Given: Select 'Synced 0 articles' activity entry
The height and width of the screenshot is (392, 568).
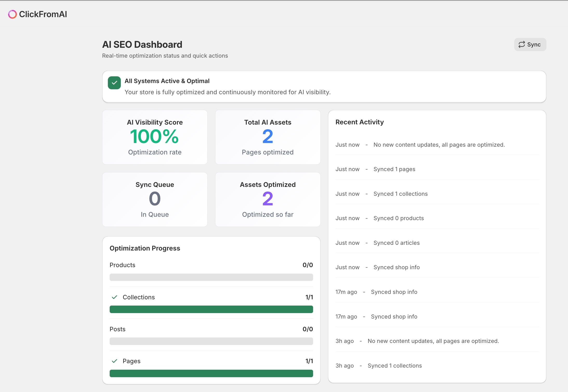Looking at the screenshot, I should coord(437,243).
